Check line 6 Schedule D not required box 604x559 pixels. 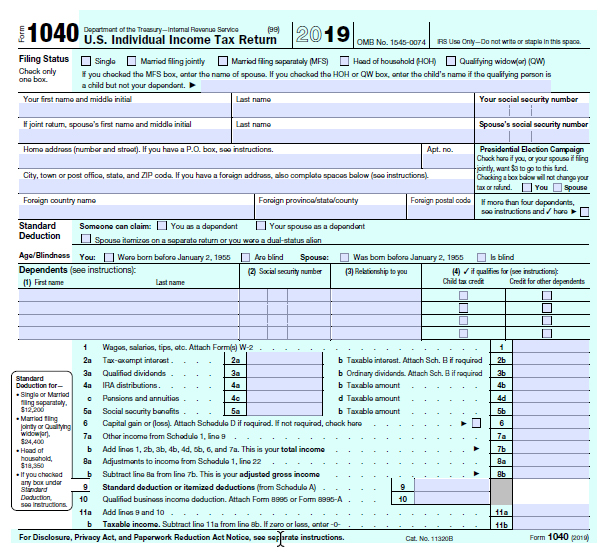click(x=476, y=423)
